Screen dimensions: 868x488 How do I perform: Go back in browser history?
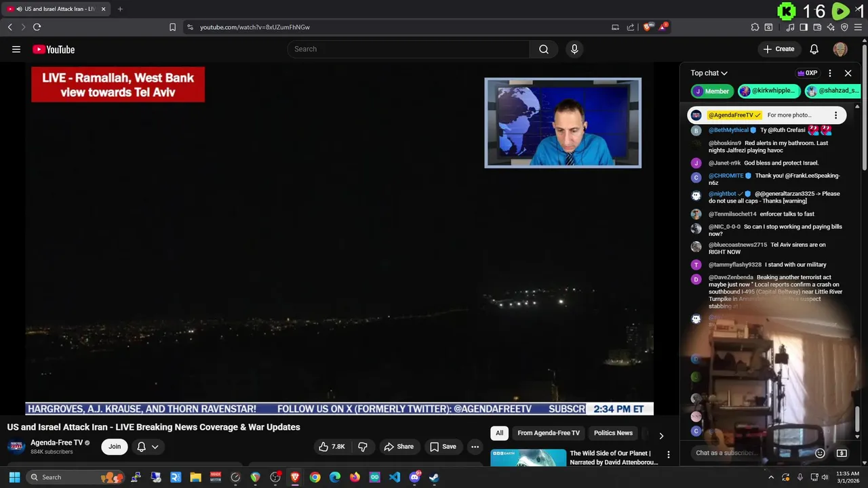9,27
